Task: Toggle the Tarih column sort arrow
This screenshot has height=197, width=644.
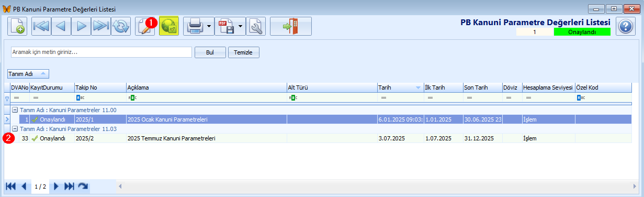Action: [x=418, y=88]
